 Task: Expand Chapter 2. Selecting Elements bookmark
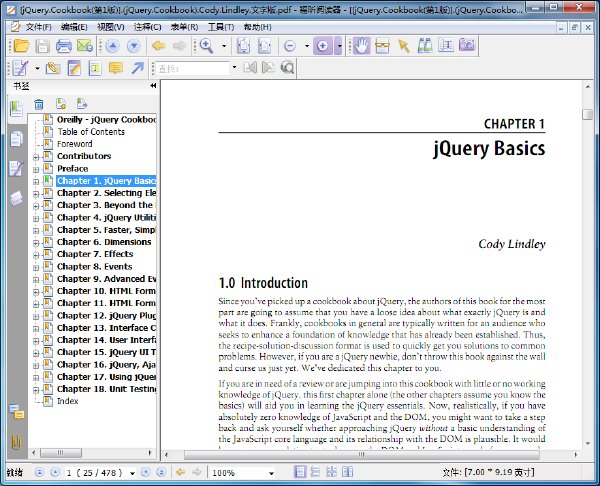[x=36, y=194]
